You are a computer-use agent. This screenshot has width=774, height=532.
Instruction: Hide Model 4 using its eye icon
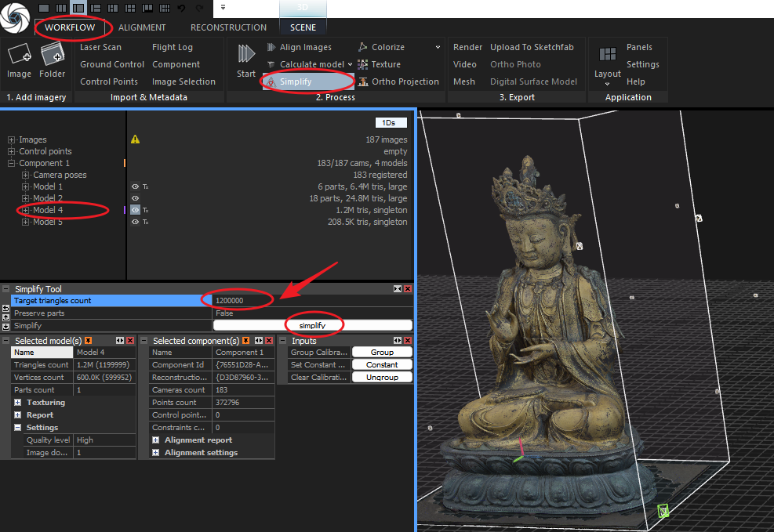pos(135,210)
